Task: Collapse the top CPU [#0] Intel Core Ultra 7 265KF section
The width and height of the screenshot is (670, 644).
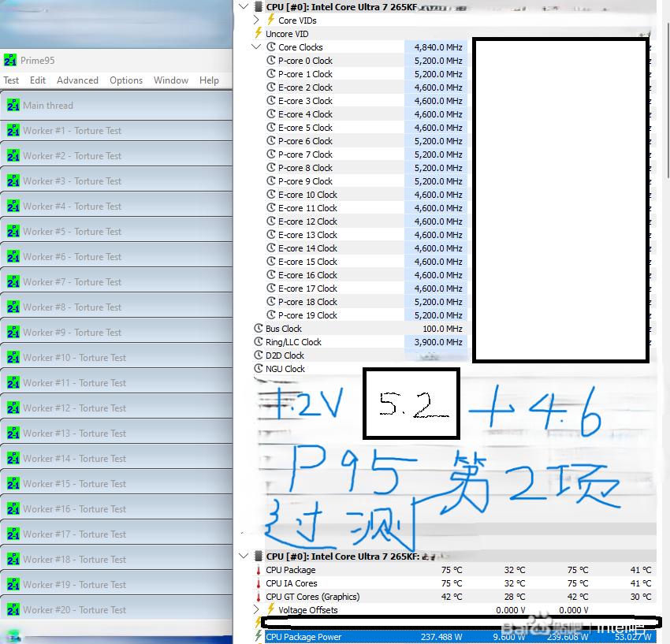Action: [x=244, y=6]
